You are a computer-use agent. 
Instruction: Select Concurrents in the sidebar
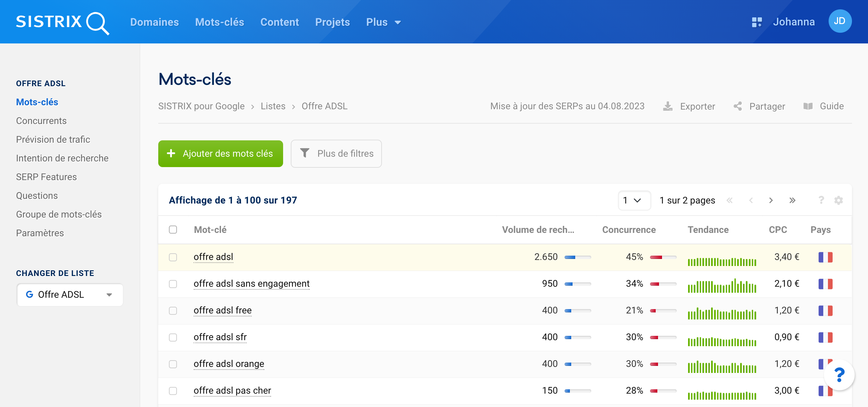[x=41, y=121]
